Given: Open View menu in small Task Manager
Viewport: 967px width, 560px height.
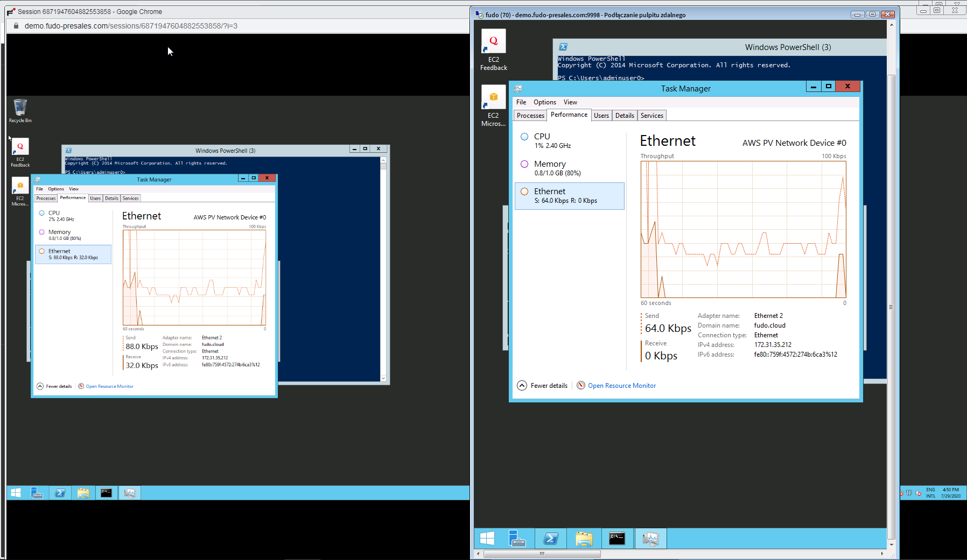Looking at the screenshot, I should (x=74, y=189).
